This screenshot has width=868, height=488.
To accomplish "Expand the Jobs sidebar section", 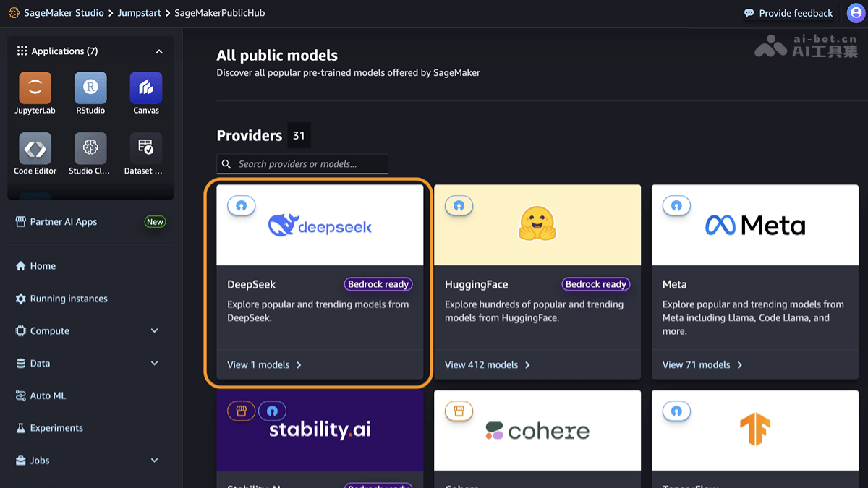I will tap(154, 461).
